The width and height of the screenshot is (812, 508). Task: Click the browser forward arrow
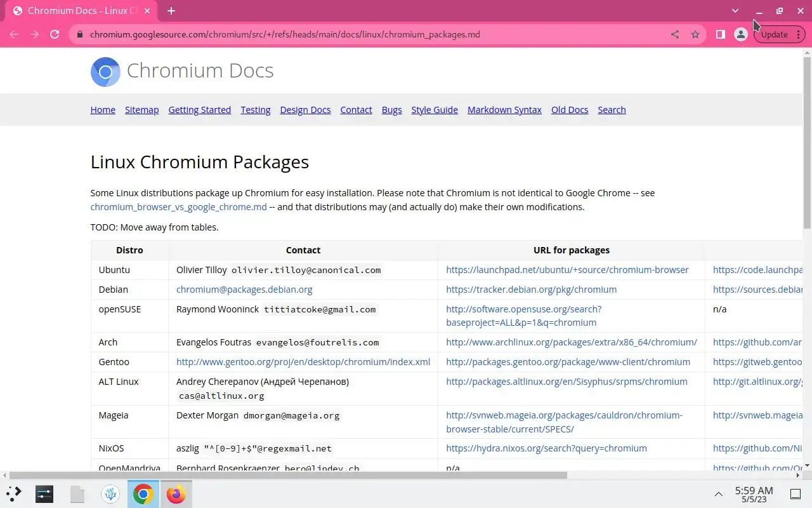(x=34, y=34)
